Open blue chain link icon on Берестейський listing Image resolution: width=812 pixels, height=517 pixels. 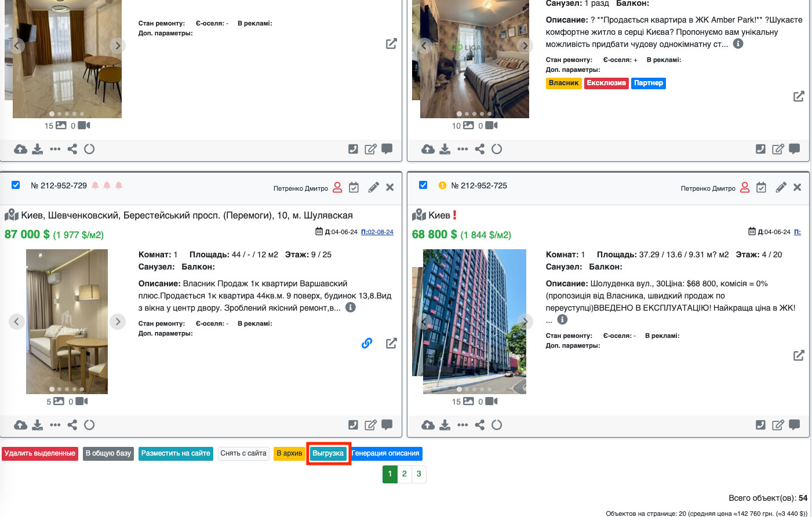click(367, 343)
